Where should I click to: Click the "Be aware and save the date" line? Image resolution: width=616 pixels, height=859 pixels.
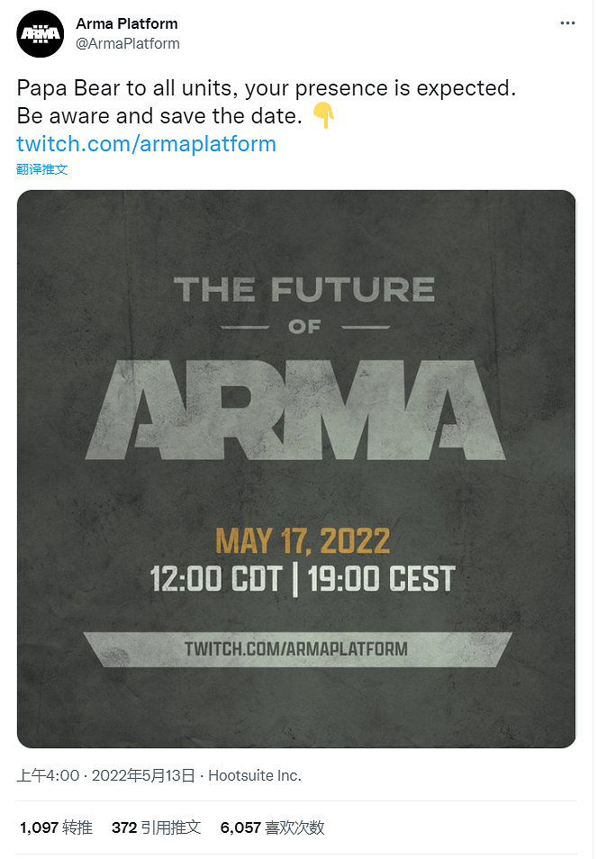pyautogui.click(x=159, y=117)
